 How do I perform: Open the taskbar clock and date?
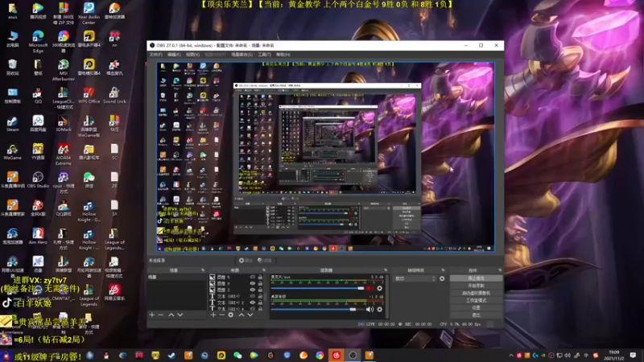(x=614, y=356)
